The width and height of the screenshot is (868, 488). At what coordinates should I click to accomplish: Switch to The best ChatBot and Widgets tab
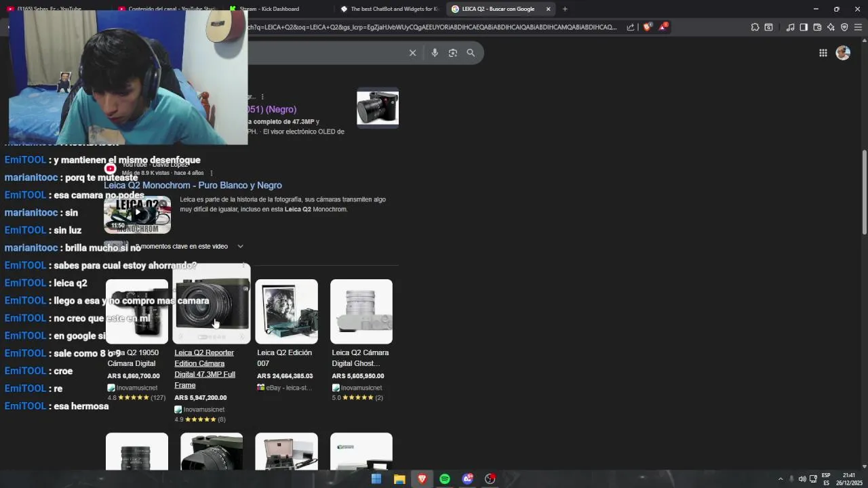click(x=390, y=9)
